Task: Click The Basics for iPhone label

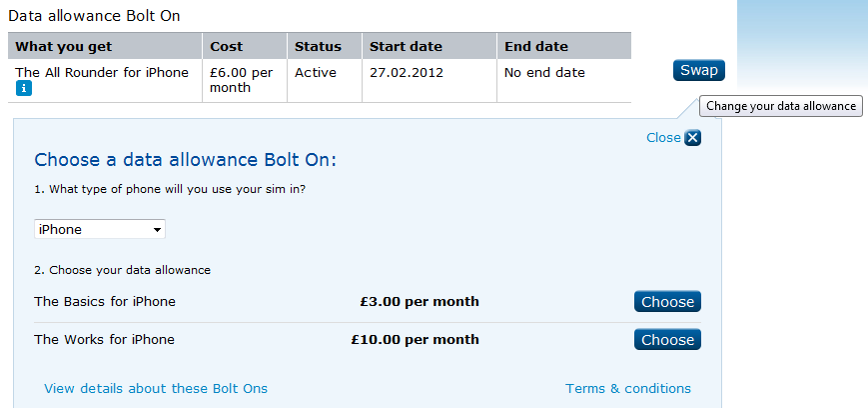Action: [x=105, y=302]
